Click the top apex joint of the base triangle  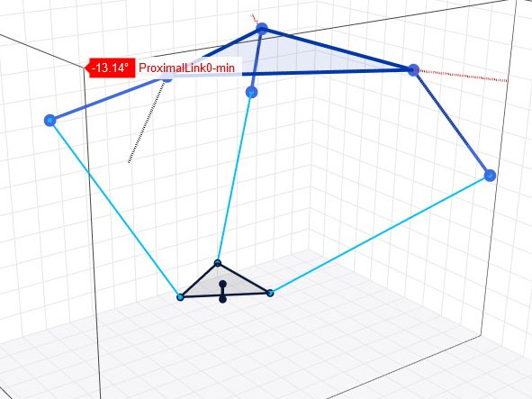(262, 29)
